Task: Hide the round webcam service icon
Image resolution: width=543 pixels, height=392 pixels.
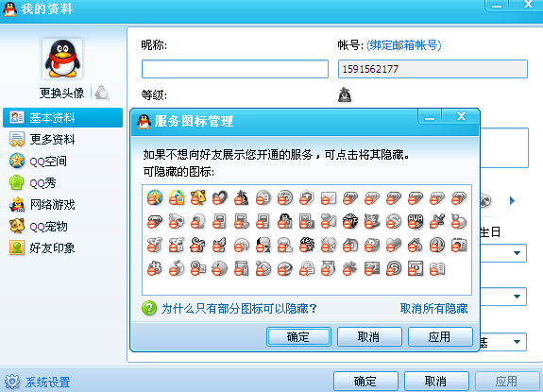Action: click(198, 221)
